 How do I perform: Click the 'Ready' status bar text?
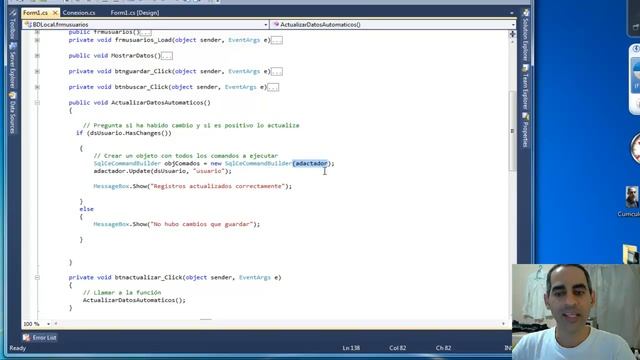click(18, 348)
